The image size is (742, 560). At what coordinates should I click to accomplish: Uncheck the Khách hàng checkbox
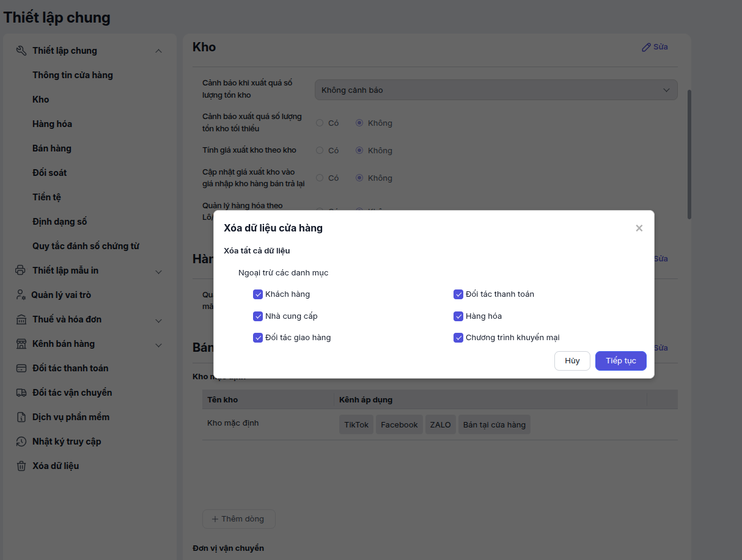click(258, 294)
